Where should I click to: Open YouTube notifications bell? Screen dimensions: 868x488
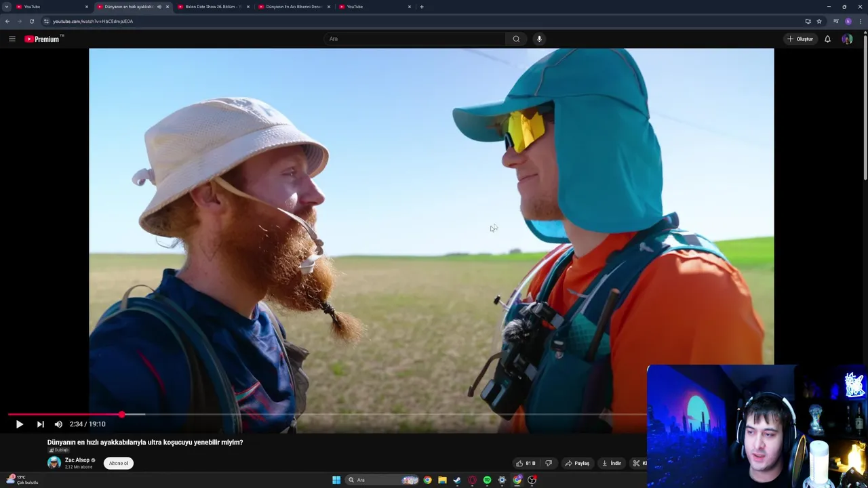point(827,39)
